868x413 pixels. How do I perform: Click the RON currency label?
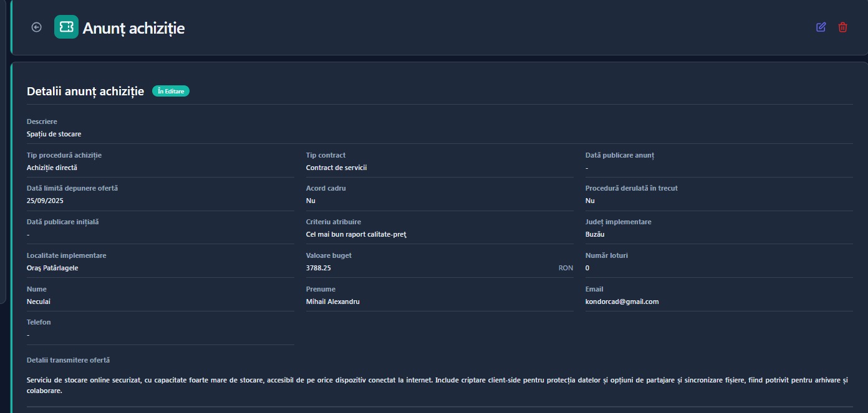[565, 268]
